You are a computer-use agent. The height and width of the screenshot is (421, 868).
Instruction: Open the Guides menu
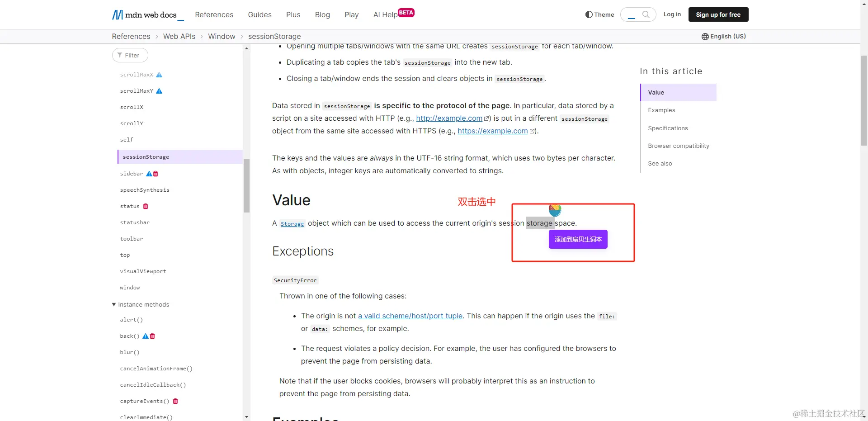[x=259, y=14]
